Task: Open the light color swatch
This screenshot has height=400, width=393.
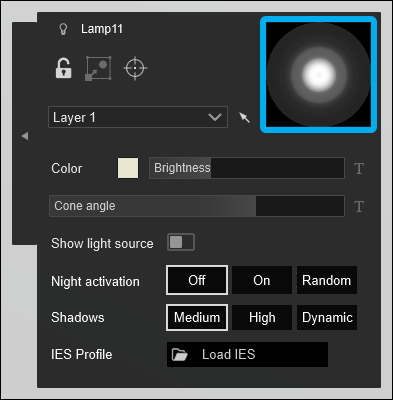Action: 128,168
